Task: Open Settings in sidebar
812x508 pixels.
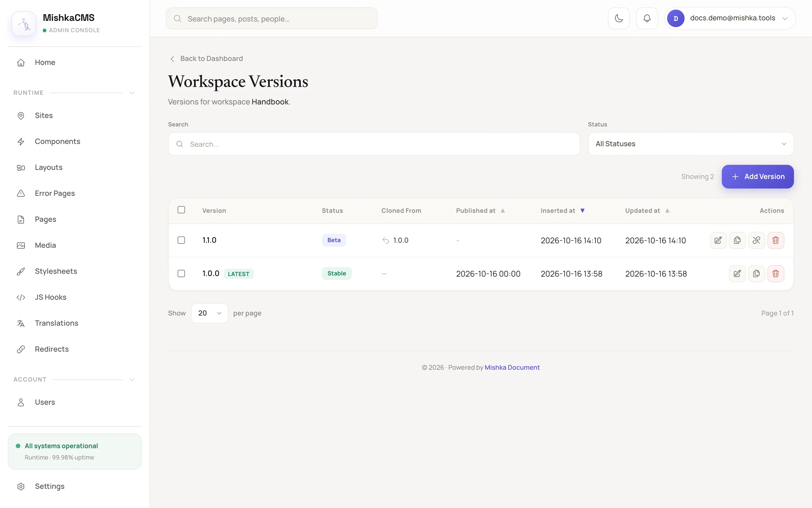Action: 74,487
